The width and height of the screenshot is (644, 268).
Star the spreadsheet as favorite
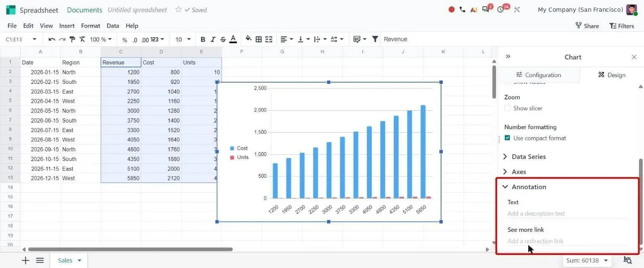pos(178,10)
